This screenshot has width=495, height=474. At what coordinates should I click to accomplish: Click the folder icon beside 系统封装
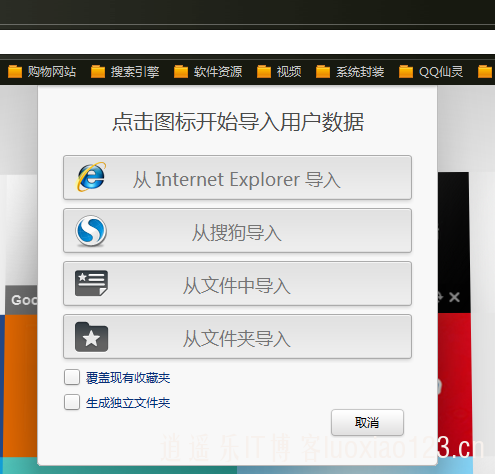pyautogui.click(x=323, y=71)
